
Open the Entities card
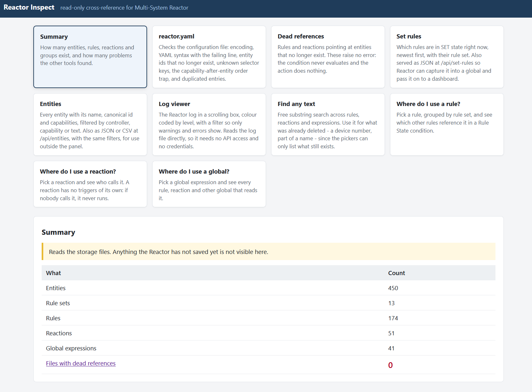[90, 124]
